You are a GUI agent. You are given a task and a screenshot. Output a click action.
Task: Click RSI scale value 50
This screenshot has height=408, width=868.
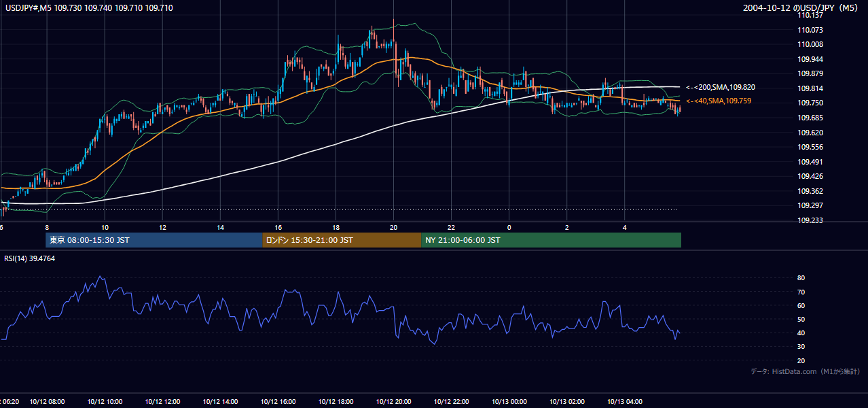801,319
